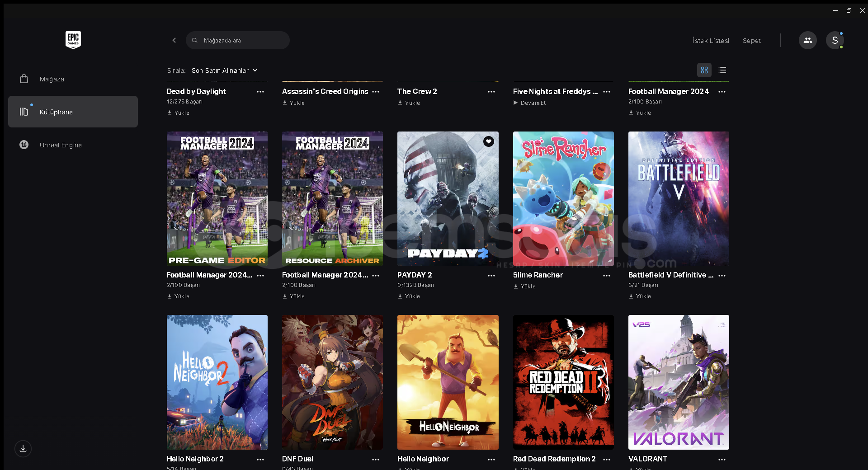Switch to list view

pyautogui.click(x=722, y=70)
